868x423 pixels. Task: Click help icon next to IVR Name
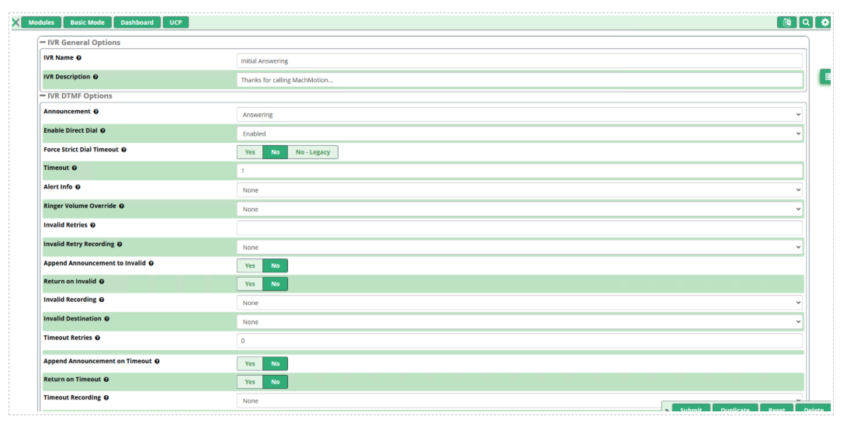tap(79, 58)
